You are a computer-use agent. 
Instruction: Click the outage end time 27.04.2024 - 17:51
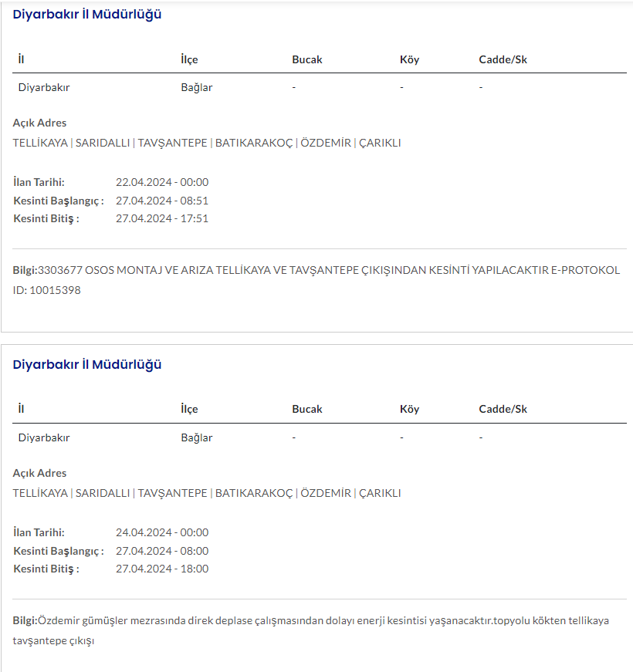[162, 218]
